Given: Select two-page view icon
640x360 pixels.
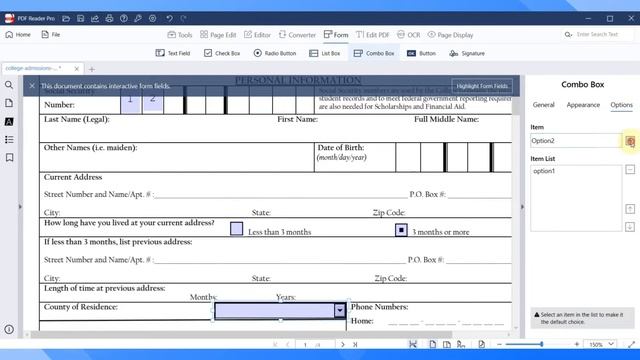Looking at the screenshot, I should 447,344.
